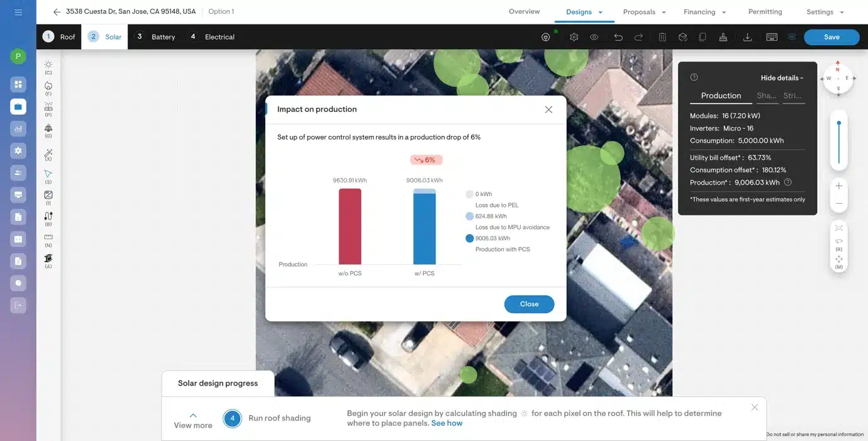
Task: Toggle Hide details on production panel
Action: 782,78
